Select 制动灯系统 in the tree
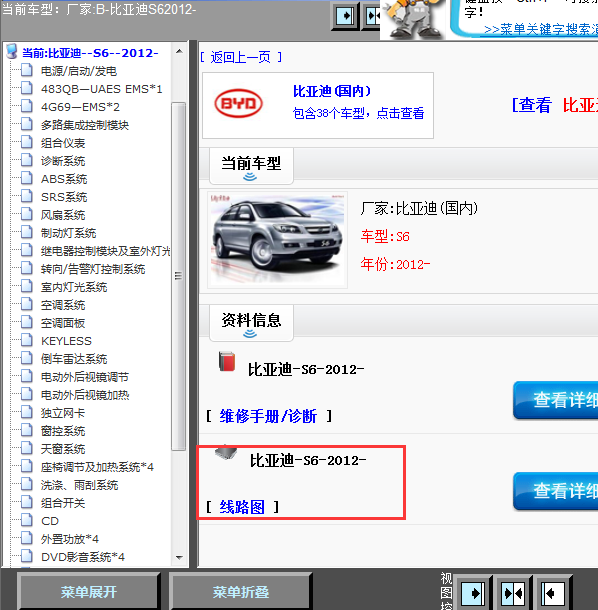This screenshot has height=610, width=598. pos(68,233)
